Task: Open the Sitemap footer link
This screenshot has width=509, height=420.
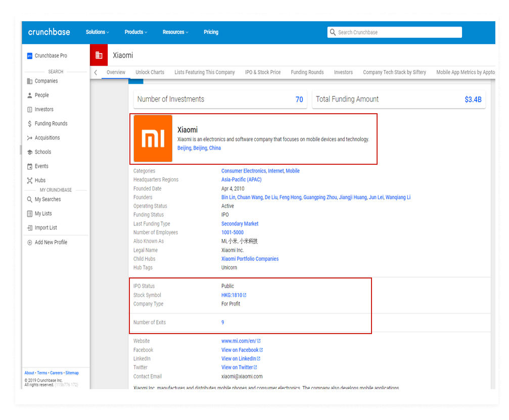Action: click(x=72, y=373)
